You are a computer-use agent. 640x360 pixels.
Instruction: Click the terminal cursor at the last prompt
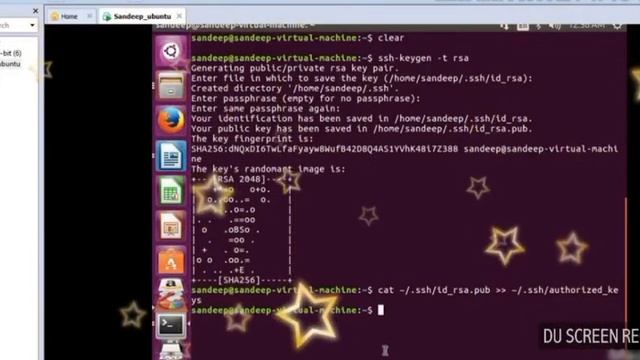click(x=380, y=310)
